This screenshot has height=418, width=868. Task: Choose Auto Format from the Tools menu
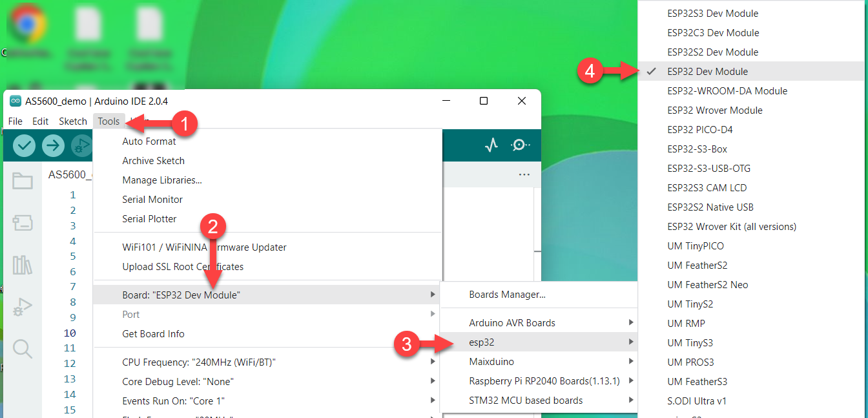click(267, 141)
